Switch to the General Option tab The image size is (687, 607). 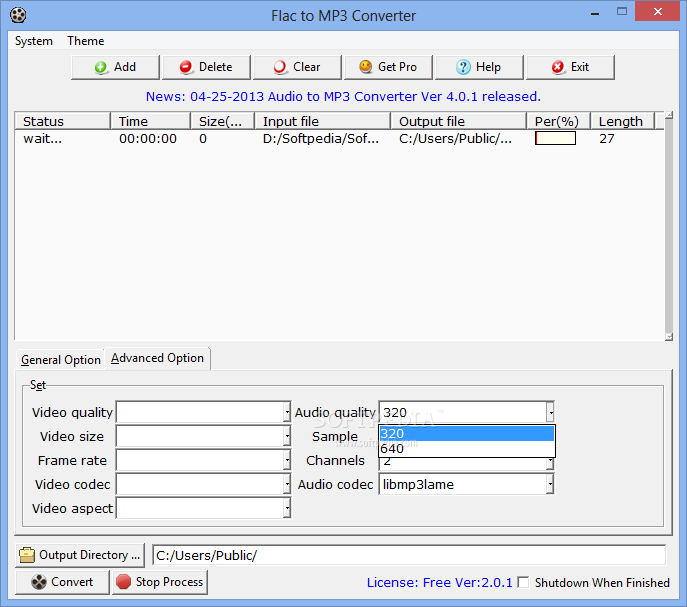pos(60,360)
